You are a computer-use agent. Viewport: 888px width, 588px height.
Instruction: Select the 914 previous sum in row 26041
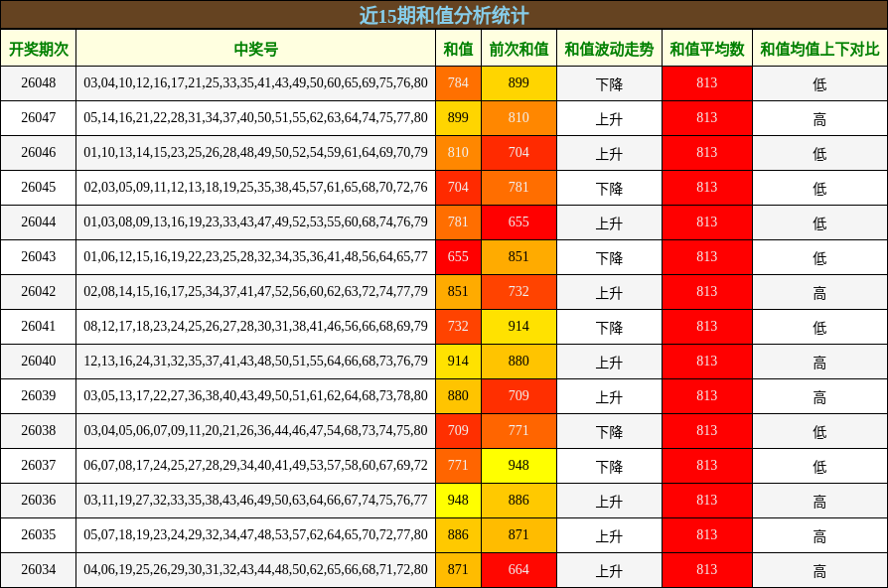[x=518, y=327]
